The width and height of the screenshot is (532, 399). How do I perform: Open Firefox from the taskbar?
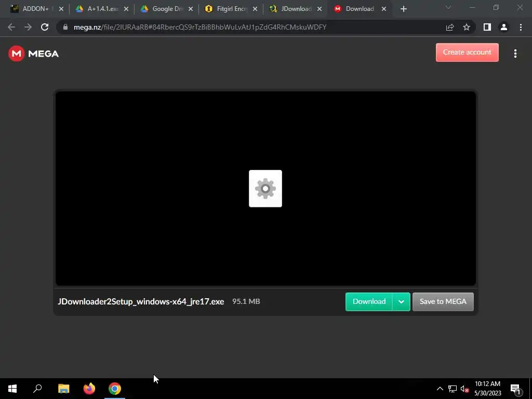tap(89, 389)
